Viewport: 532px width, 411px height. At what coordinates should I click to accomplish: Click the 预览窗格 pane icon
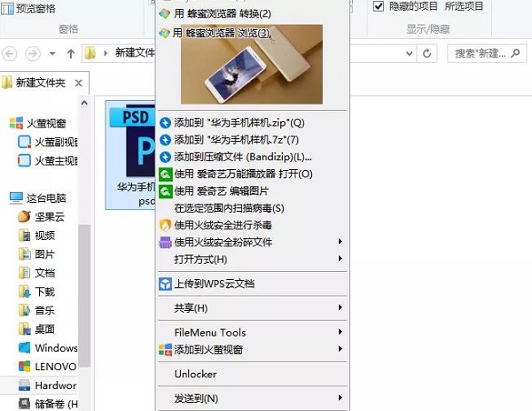(x=7, y=9)
